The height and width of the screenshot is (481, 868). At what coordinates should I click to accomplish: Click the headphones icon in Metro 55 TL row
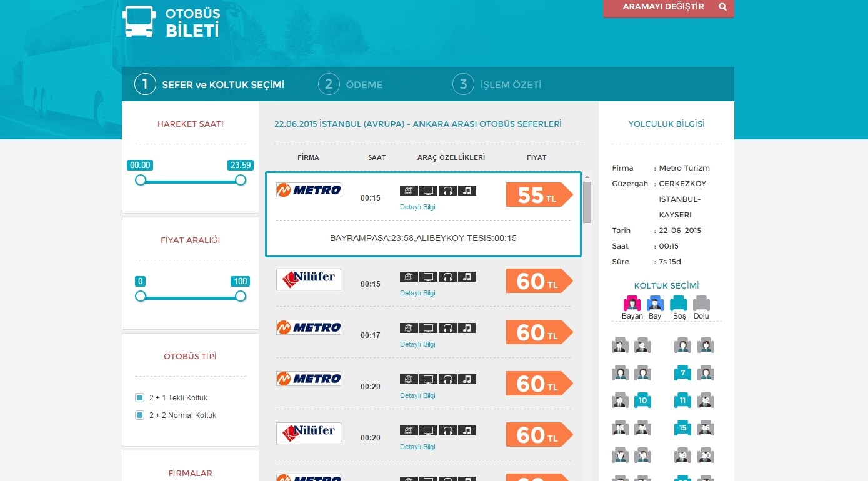pyautogui.click(x=447, y=191)
